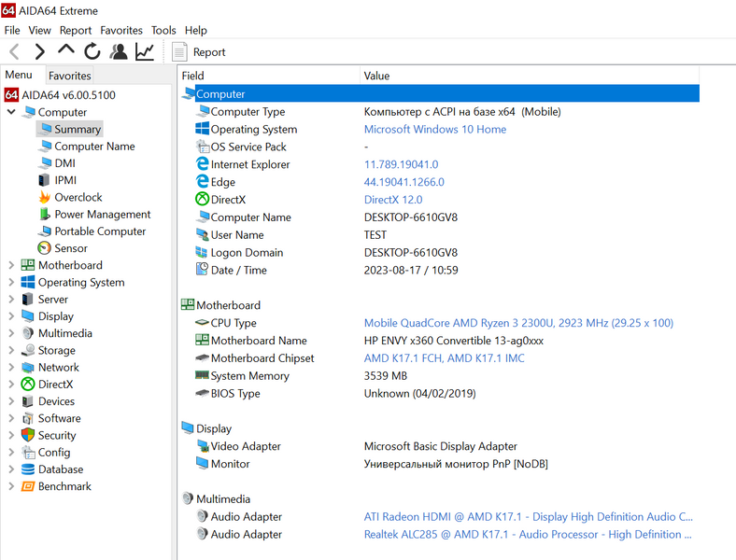Image resolution: width=736 pixels, height=560 pixels.
Task: Click the Forward navigation arrow
Action: pos(40,51)
